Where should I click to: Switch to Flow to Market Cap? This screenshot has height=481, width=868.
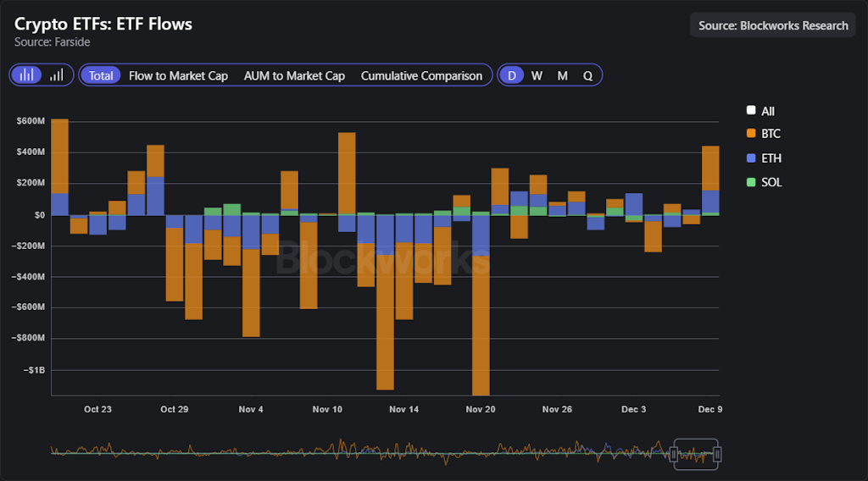[178, 75]
